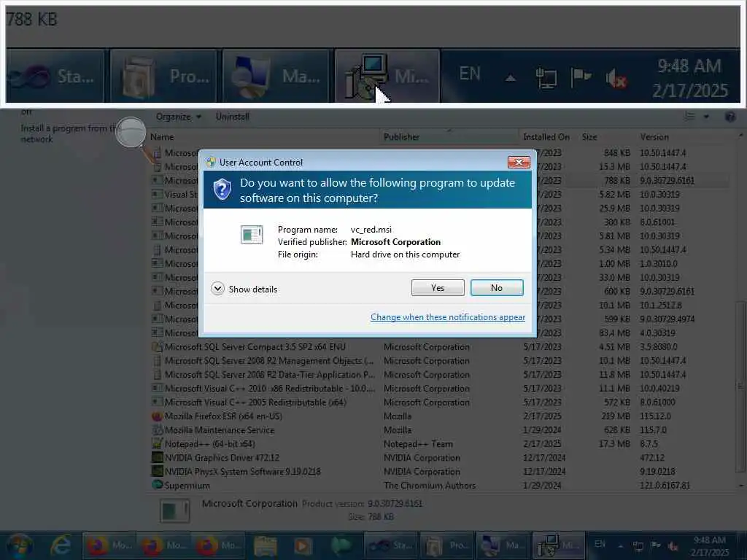
Task: Open the view options dropdown arrow
Action: [x=706, y=117]
